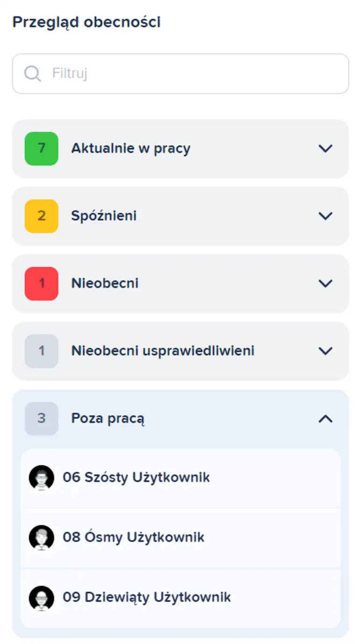Open 09 Dziewiąty Użytkownik entry
Screen dimensions: 359x644
coord(147,597)
